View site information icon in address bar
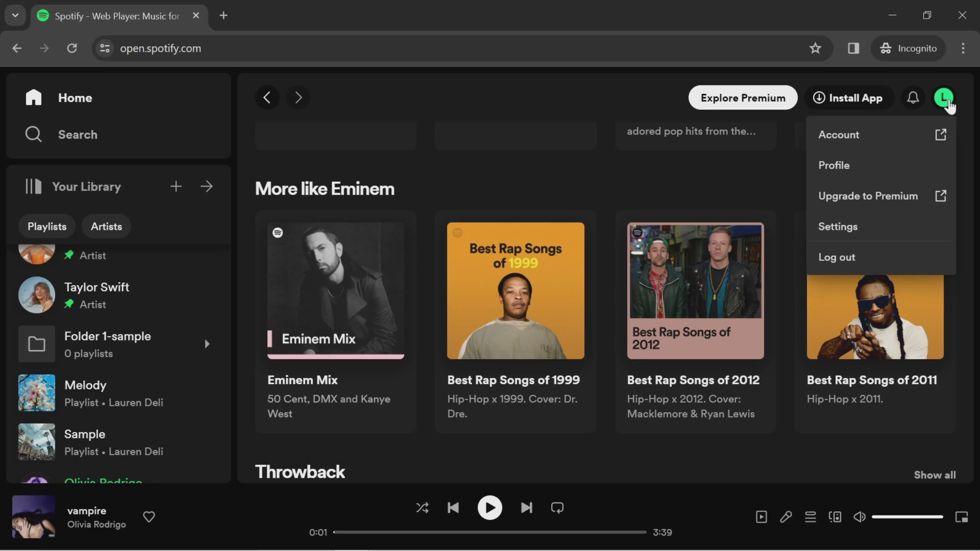This screenshot has height=551, width=980. [x=105, y=48]
